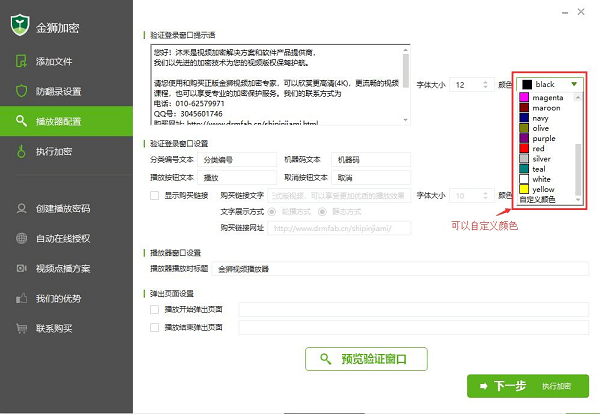Go to the 执行加密 section

pyautogui.click(x=66, y=151)
